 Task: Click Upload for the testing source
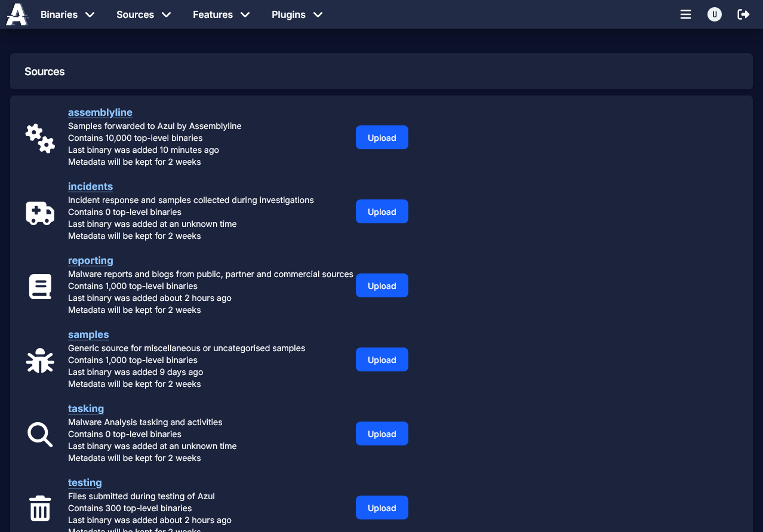(381, 508)
